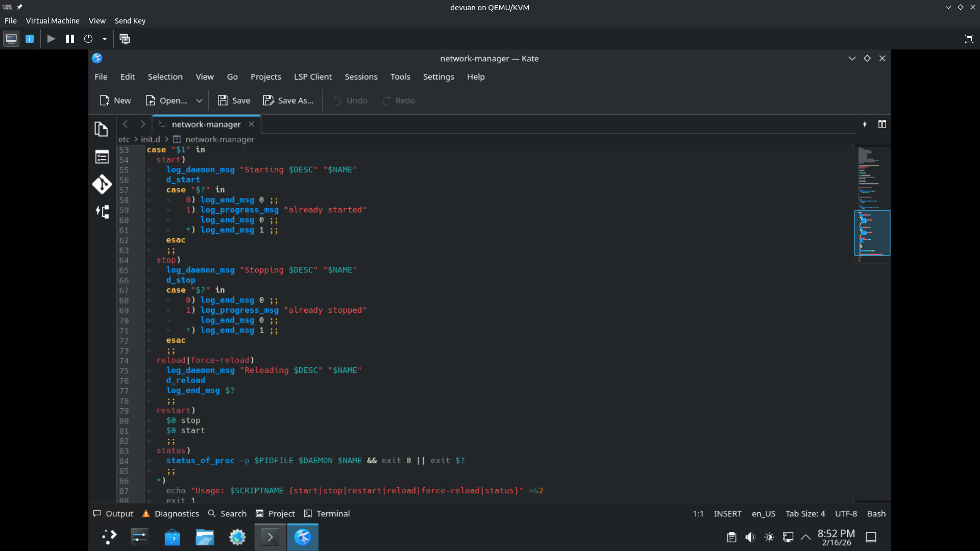Click the minimap highlighted viewport region
Screen dimensions: 980x551
point(872,233)
